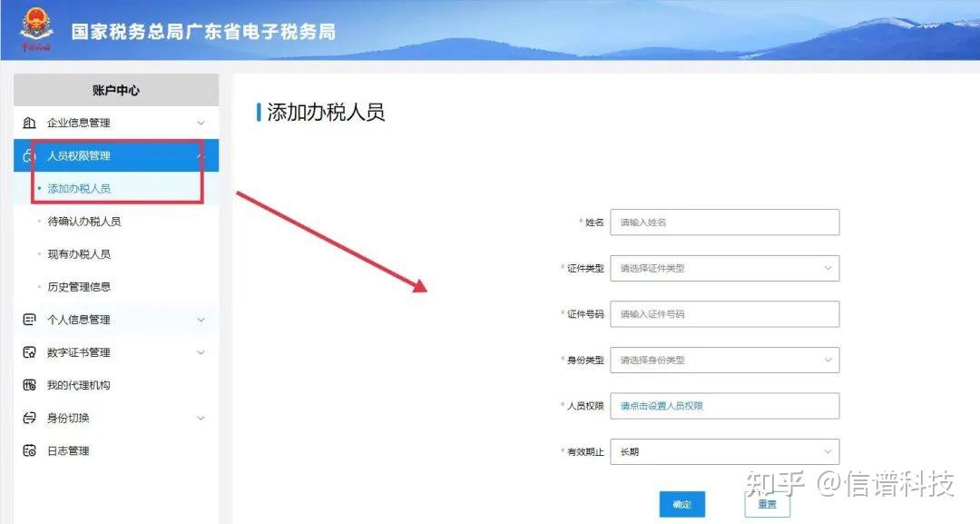Click the 确定 confirm button

click(x=681, y=505)
